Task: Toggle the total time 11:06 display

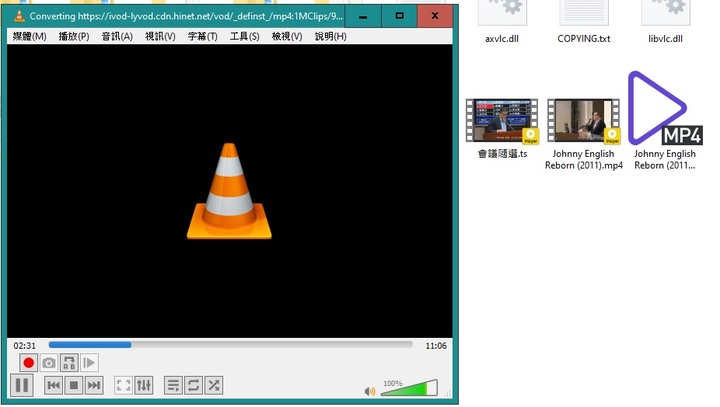Action: [436, 345]
